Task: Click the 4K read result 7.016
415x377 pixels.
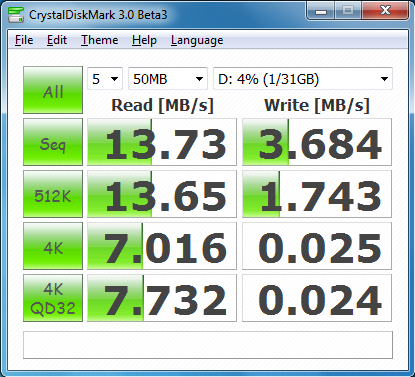Action: pos(162,246)
